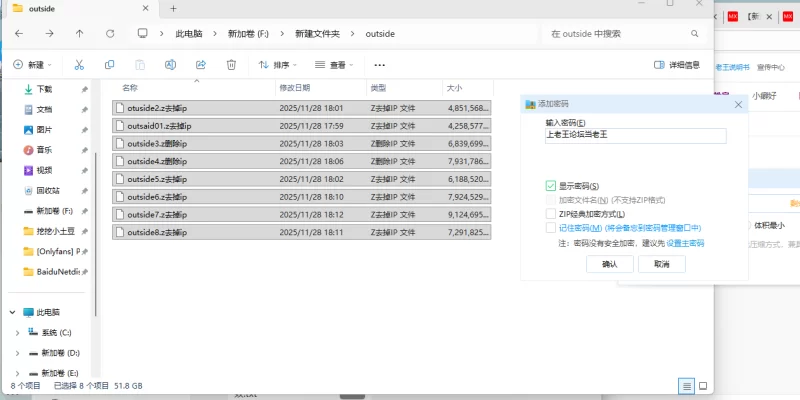Viewport: 800px width, 400px height.
Task: Check the 记住密码 checkbox
Action: click(x=550, y=228)
